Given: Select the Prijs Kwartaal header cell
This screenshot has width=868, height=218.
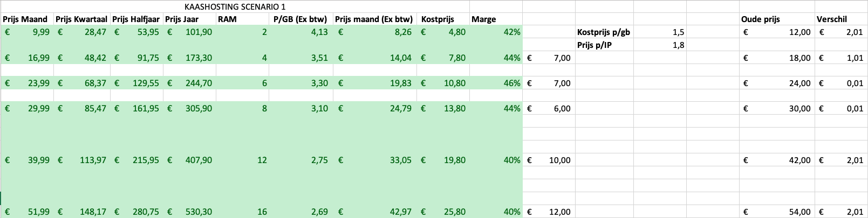Looking at the screenshot, I should tap(81, 19).
